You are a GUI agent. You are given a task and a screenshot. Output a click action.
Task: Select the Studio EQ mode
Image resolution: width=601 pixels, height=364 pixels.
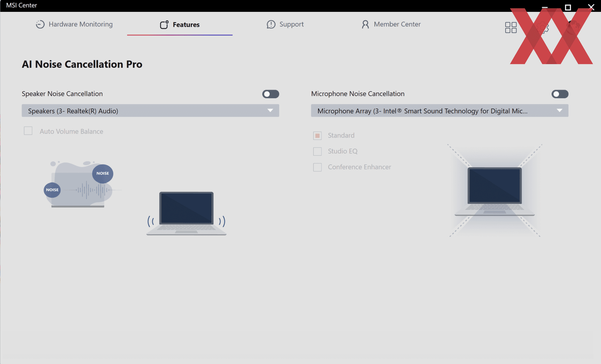[317, 151]
